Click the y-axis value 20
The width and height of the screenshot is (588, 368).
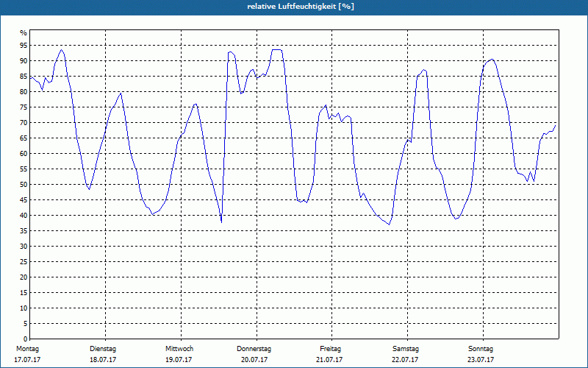[24, 277]
